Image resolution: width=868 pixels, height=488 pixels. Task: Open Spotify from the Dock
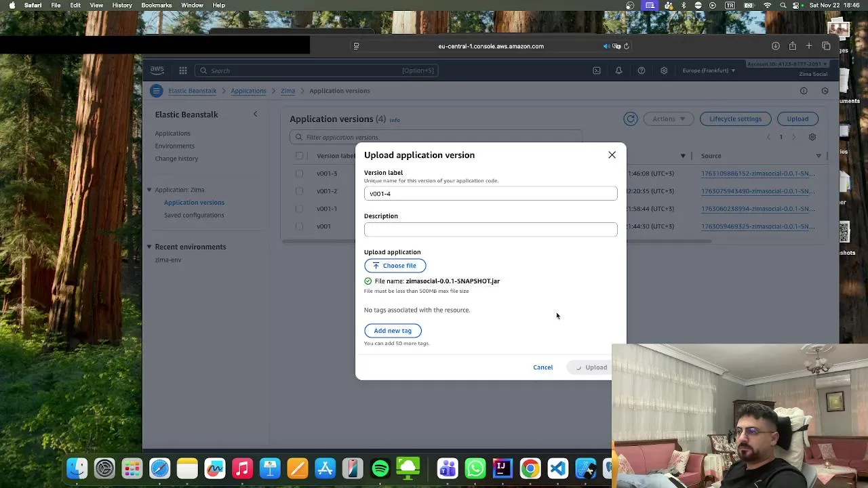(380, 468)
